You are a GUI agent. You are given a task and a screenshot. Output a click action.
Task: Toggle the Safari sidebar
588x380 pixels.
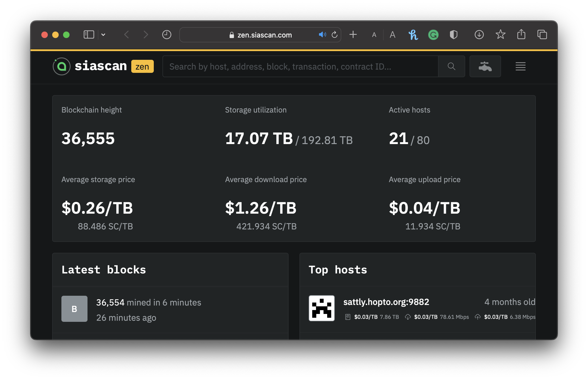89,35
